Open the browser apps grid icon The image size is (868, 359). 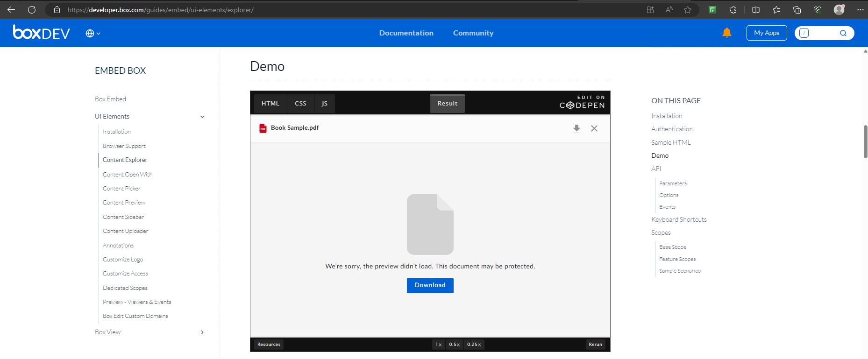point(650,9)
